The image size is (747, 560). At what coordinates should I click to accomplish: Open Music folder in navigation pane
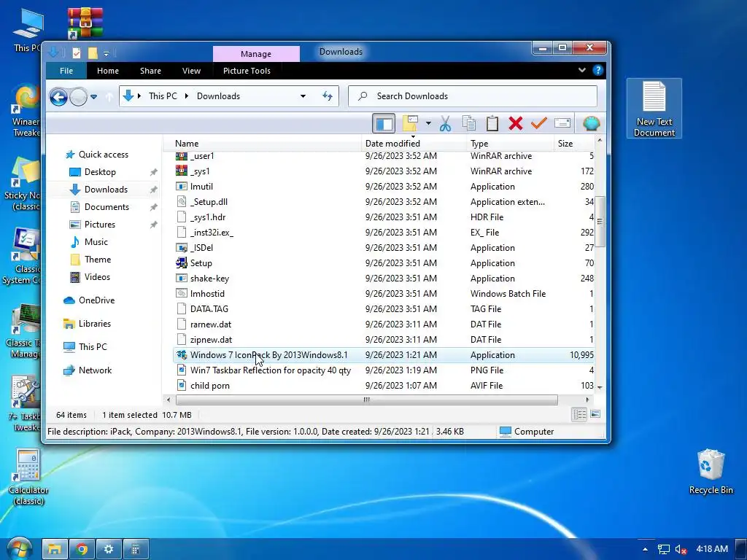click(96, 242)
